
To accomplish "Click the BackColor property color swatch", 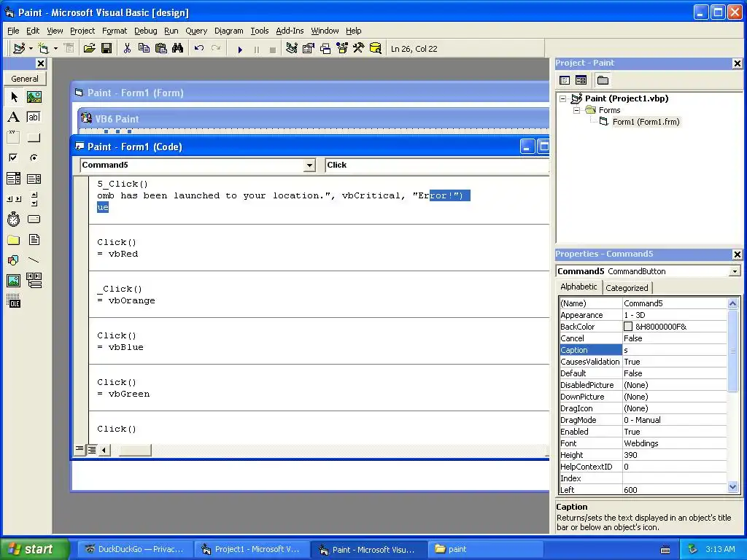I will (x=628, y=327).
